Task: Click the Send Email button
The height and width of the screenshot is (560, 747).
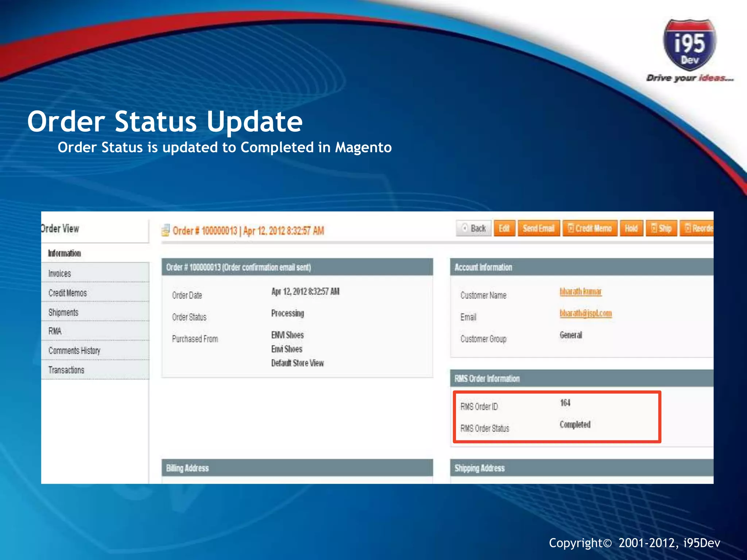Action: pos(539,228)
